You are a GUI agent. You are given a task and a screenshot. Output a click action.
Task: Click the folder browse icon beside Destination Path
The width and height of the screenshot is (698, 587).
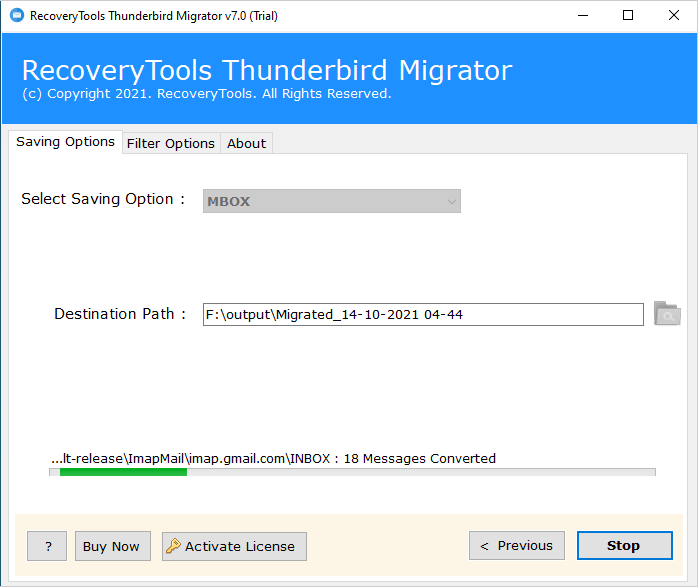[x=667, y=314]
